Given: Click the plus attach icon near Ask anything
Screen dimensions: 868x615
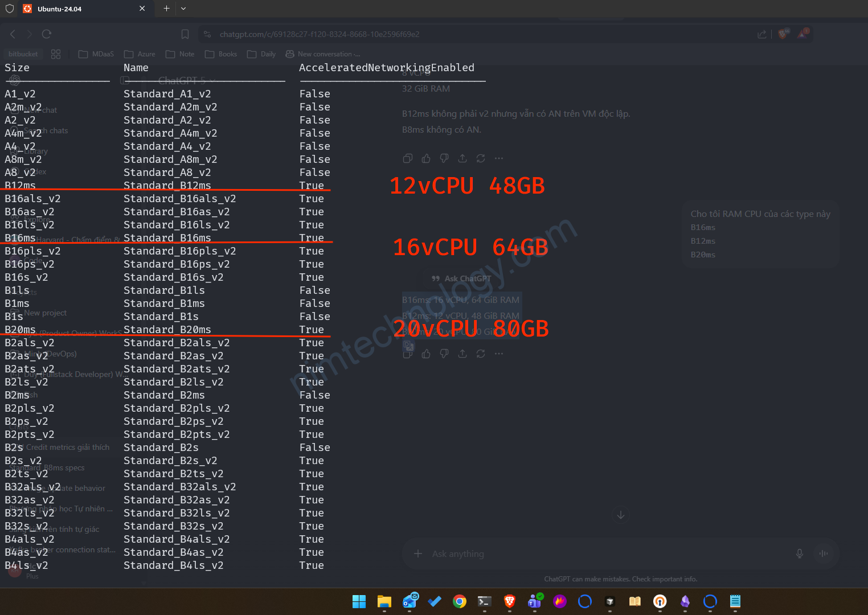Looking at the screenshot, I should 418,553.
